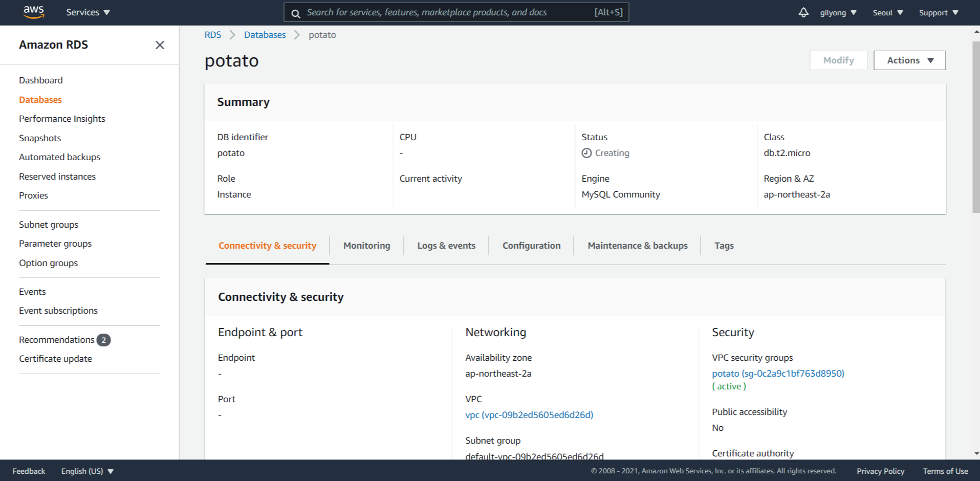The height and width of the screenshot is (481, 980).
Task: Open the Terms of Use link
Action: coord(945,471)
